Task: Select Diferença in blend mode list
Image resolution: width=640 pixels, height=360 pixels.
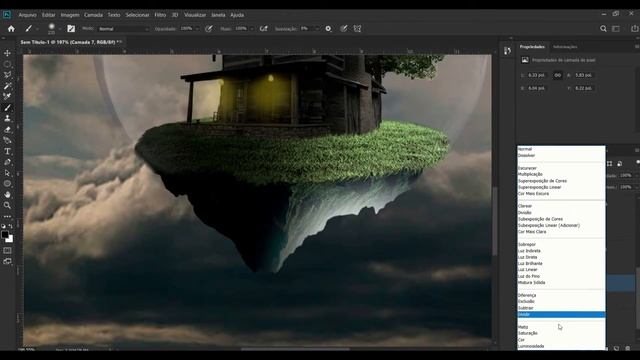Action: coord(527,295)
